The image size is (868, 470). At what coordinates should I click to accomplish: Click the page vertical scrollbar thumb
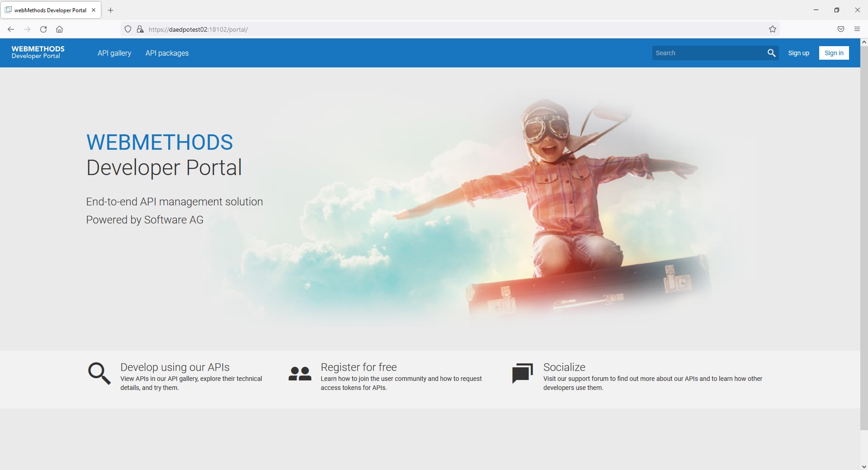point(864,237)
